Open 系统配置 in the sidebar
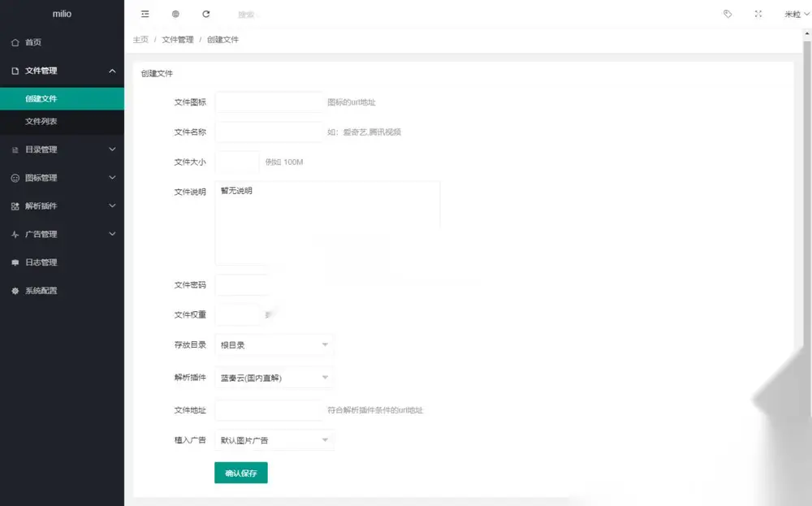 63,291
